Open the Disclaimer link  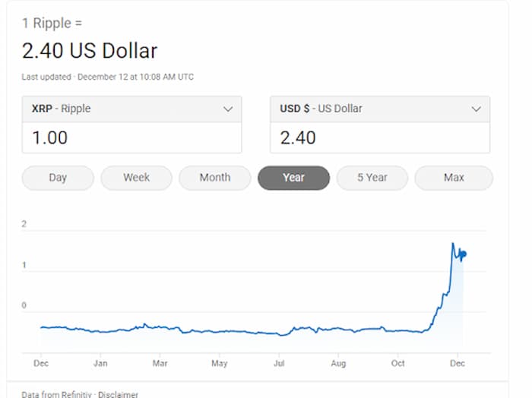(120, 394)
